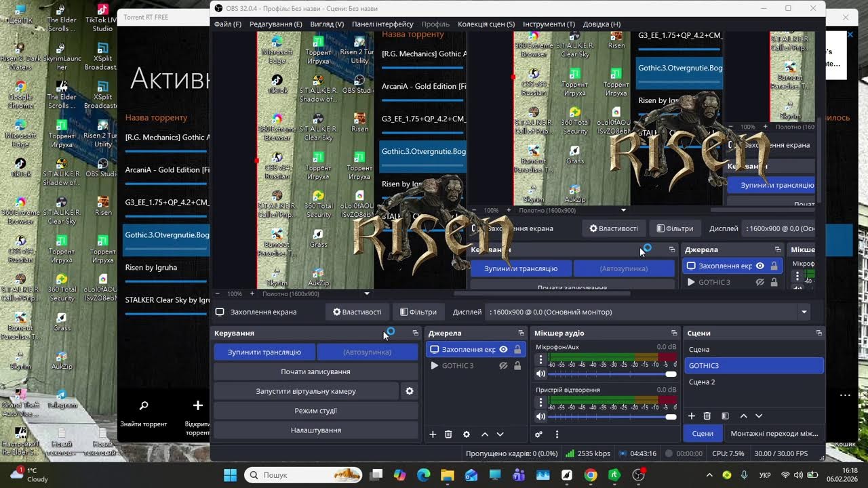Toggle lock on GOTHIC 3 source

coord(517,366)
